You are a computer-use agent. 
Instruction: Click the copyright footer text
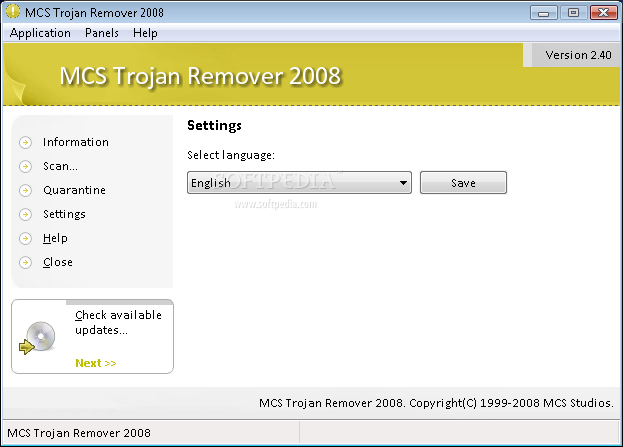click(x=436, y=403)
